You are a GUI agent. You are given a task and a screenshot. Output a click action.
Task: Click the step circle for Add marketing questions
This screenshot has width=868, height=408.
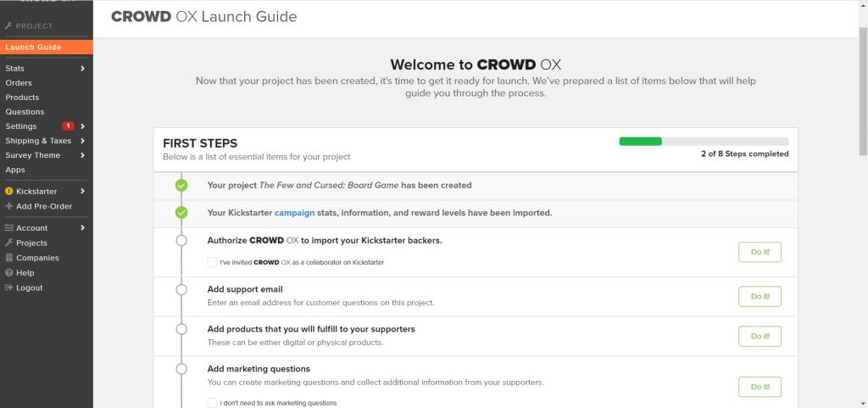point(181,369)
